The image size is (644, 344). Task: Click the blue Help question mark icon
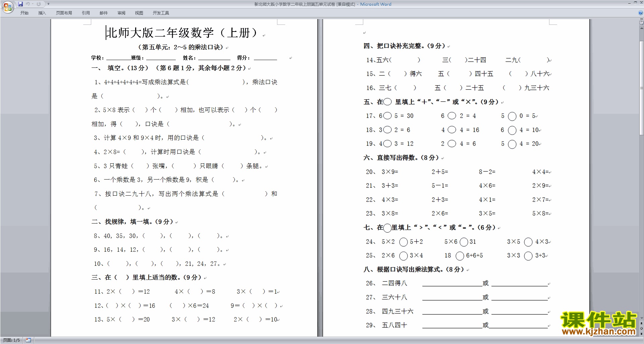click(641, 13)
